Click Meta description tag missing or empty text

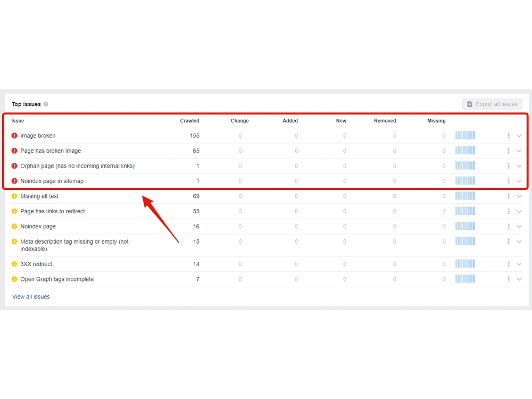click(74, 245)
